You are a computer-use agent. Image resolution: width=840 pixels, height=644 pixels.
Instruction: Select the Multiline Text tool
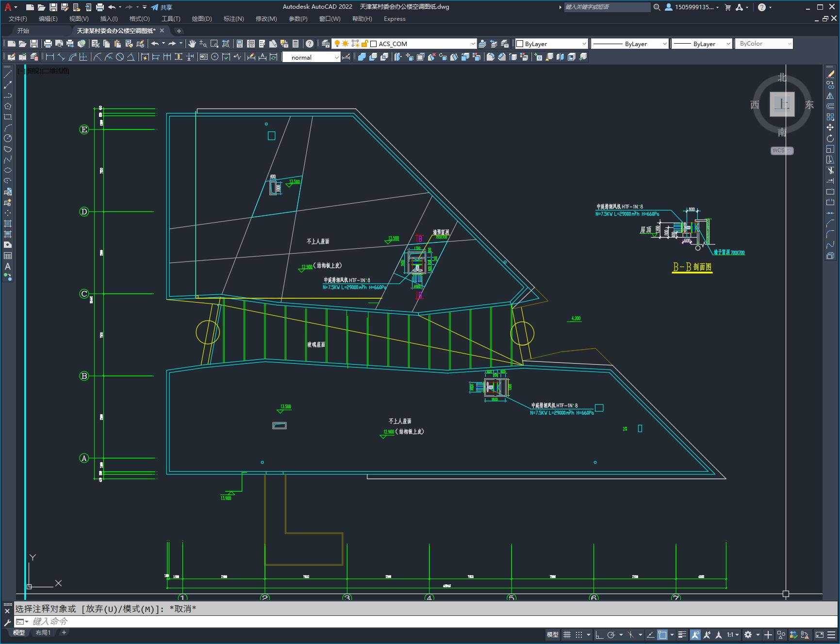(x=8, y=266)
